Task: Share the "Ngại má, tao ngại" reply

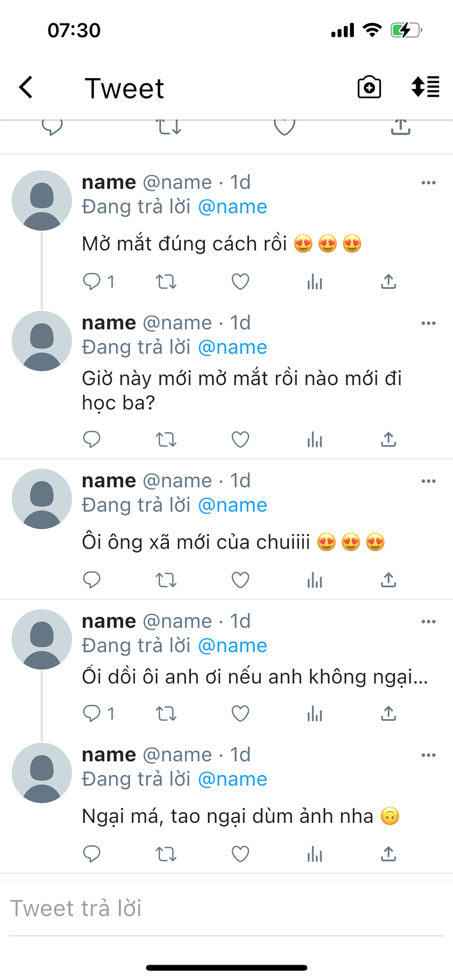Action: pyautogui.click(x=388, y=854)
